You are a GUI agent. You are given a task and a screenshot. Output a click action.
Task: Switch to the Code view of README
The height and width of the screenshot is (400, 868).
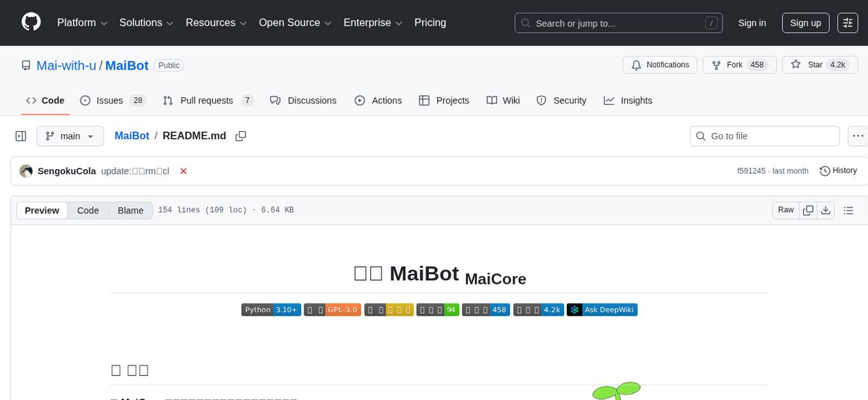[x=87, y=210]
